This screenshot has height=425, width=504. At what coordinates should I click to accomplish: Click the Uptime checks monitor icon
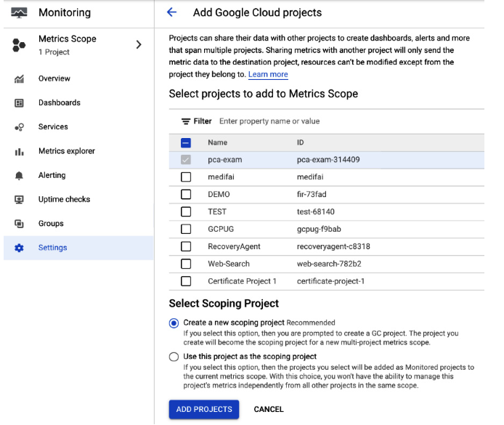click(19, 200)
